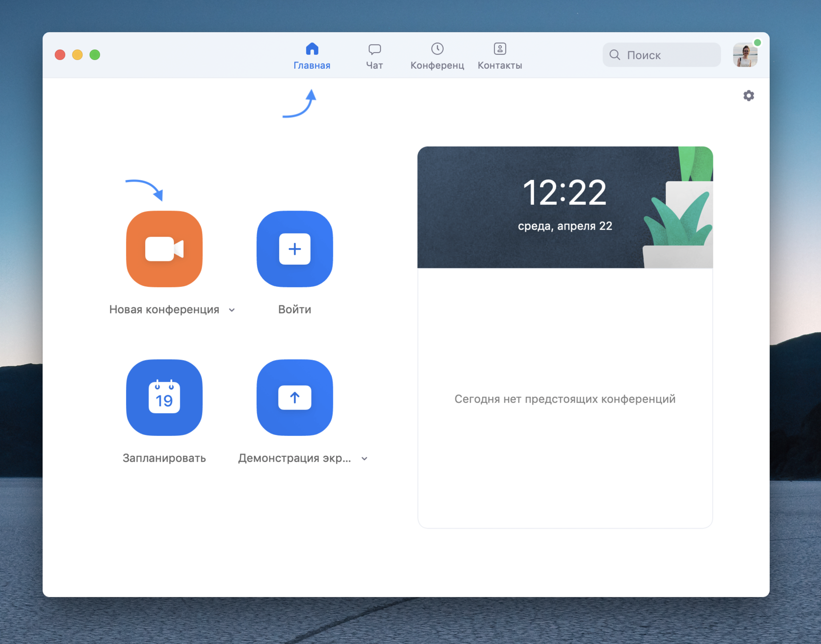
Task: Click the search magnifier icon
Action: (615, 55)
